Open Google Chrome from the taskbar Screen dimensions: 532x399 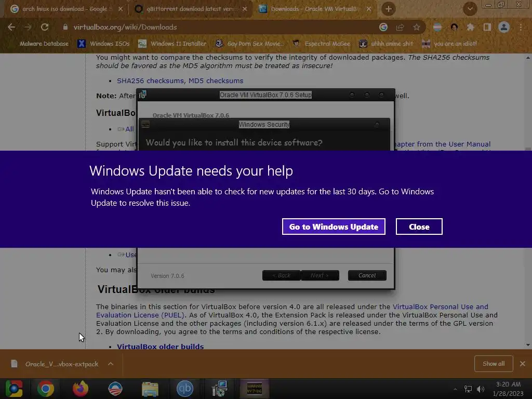tap(46, 389)
